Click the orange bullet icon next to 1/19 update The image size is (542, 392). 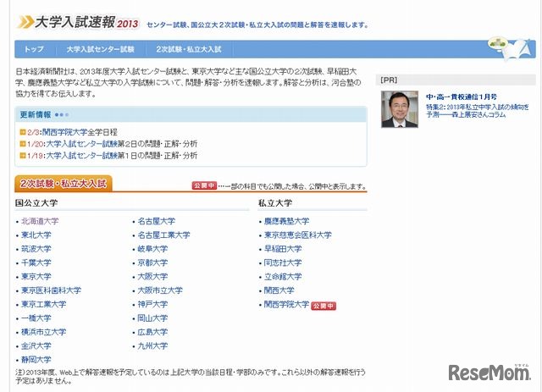point(23,156)
